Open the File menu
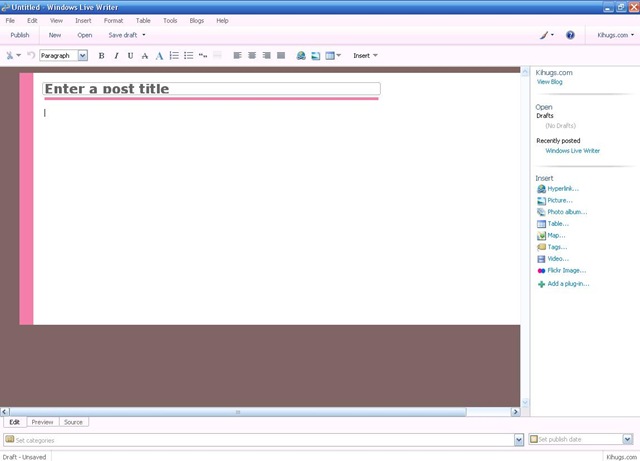This screenshot has width=640, height=461. coord(10,20)
